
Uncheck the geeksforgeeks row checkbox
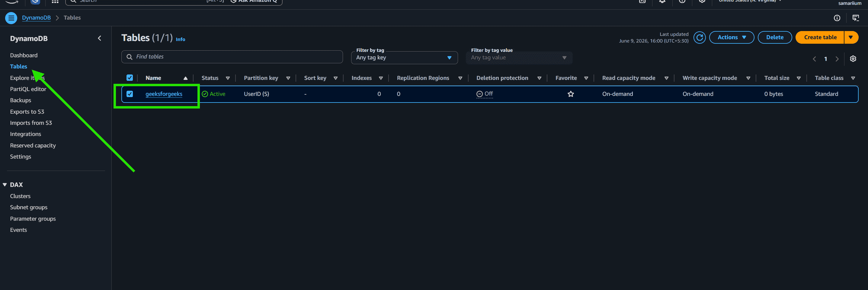130,94
